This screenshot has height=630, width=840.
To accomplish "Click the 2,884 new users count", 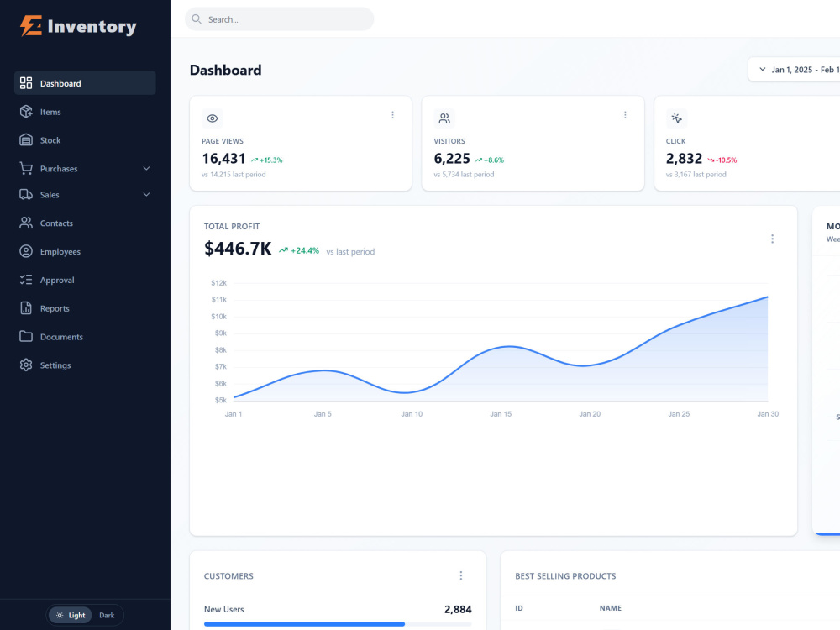I will coord(458,610).
